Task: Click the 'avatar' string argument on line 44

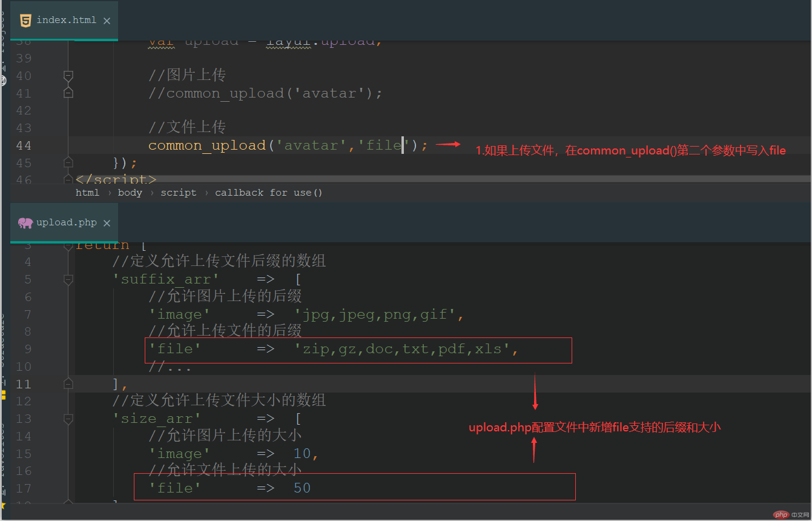Action: (311, 145)
